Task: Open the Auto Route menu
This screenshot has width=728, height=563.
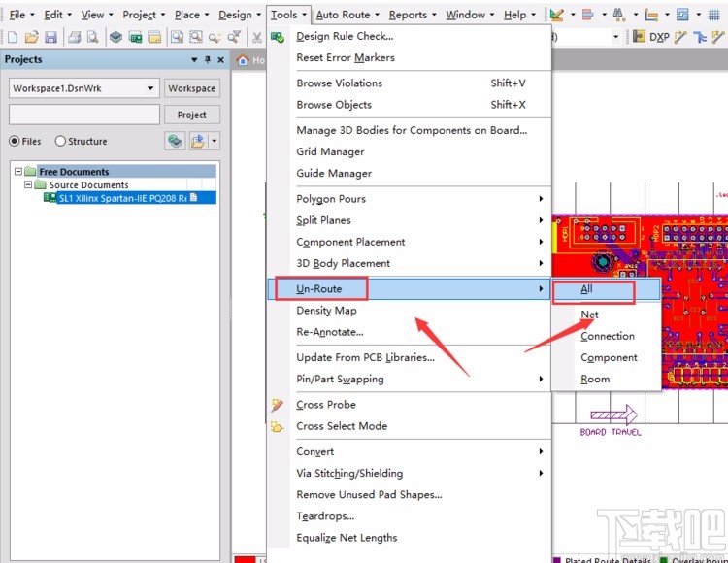Action: pos(347,15)
